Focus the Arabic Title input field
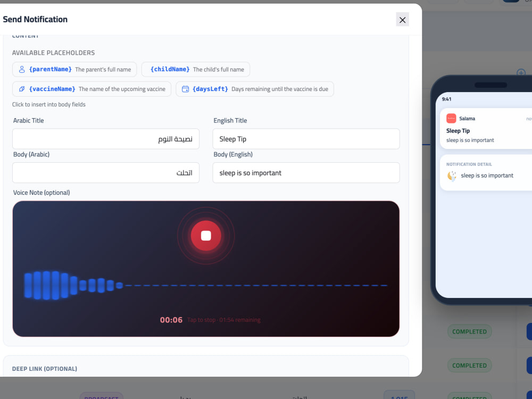 [x=105, y=139]
